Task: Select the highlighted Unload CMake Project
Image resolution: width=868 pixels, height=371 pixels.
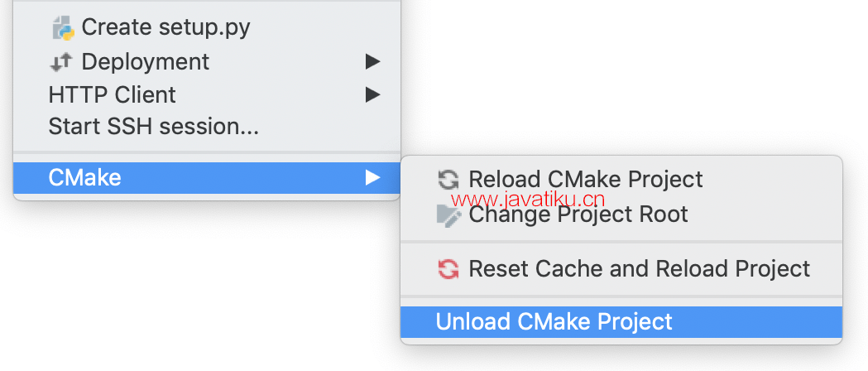Action: tap(621, 321)
